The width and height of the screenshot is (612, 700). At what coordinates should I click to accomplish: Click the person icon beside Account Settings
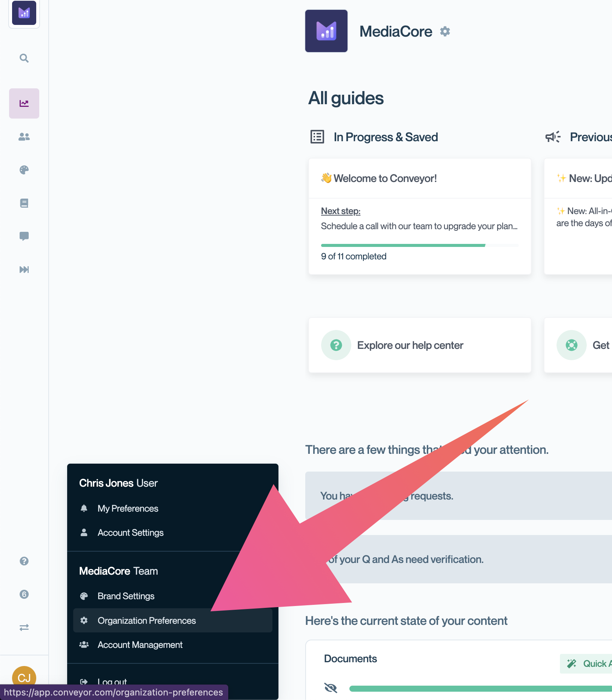coord(84,532)
